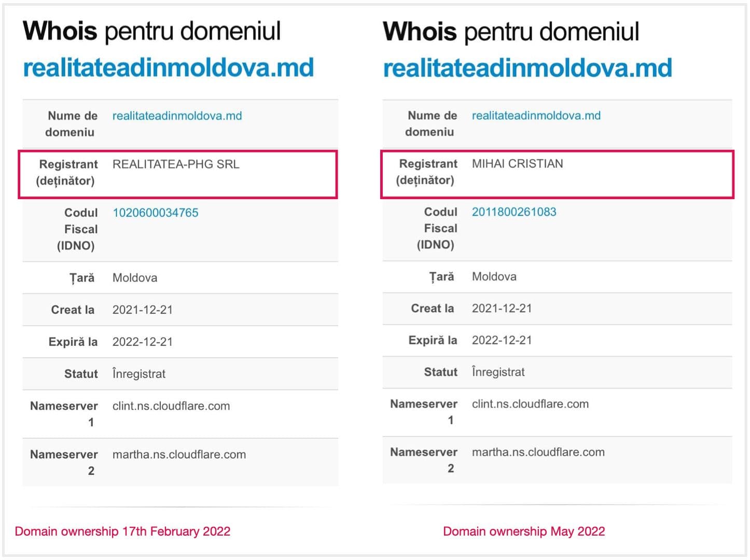Viewport: 750px width, 560px height.
Task: Open large realitateadinmoldova.md heading above MIHAI CRISTIAN table
Action: pos(527,68)
